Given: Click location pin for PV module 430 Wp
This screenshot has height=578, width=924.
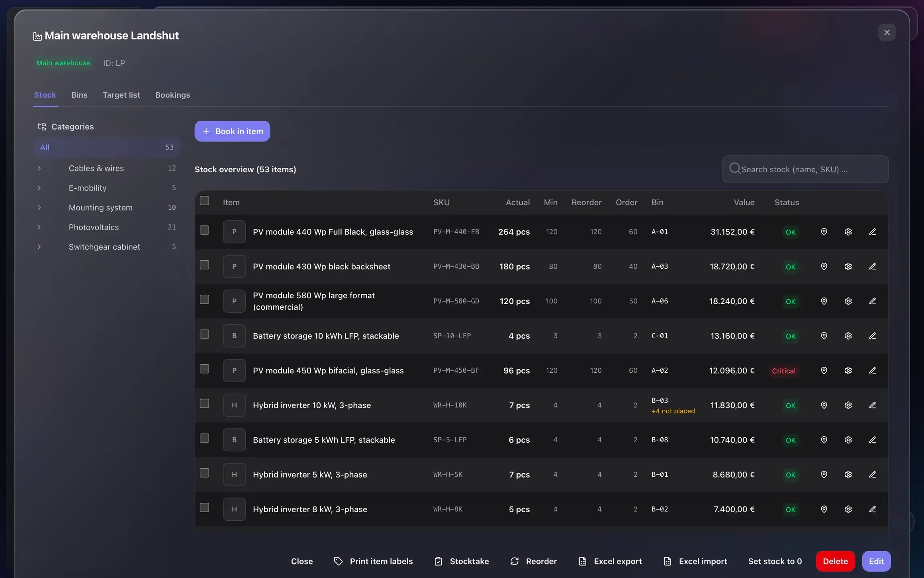Looking at the screenshot, I should 824,266.
